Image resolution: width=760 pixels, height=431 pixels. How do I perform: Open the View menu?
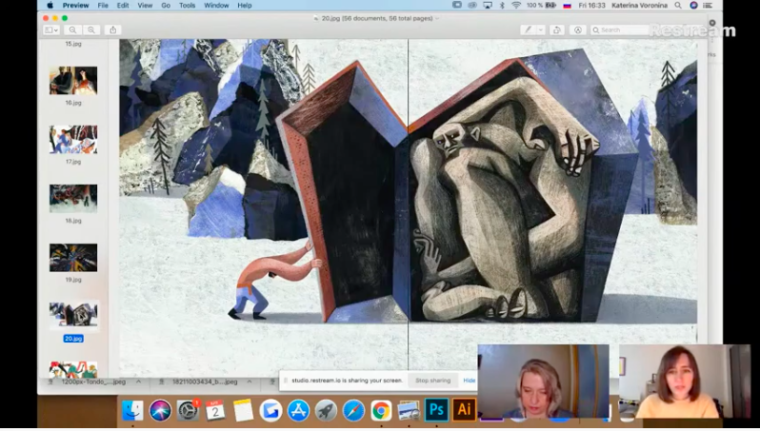pos(145,5)
